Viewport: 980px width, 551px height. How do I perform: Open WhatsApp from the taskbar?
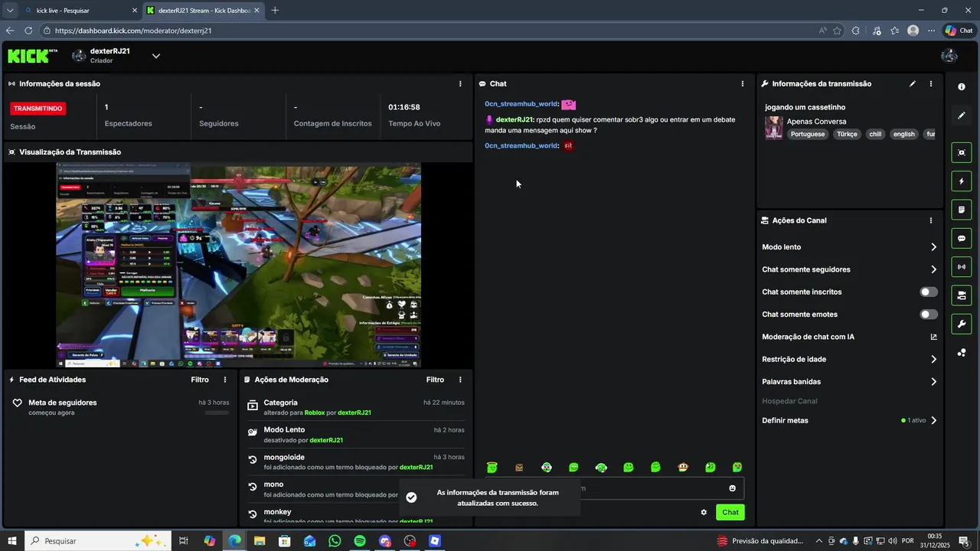[x=335, y=541]
